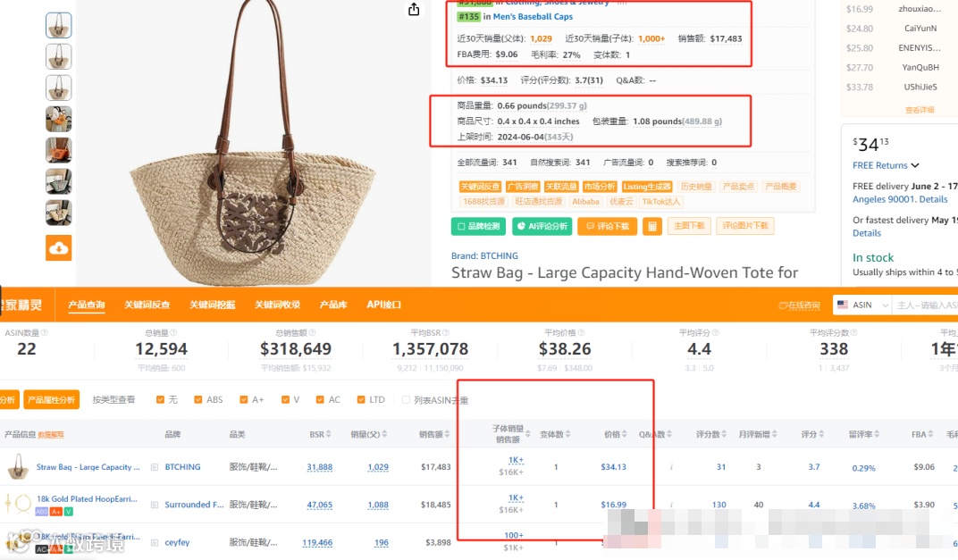Click copy icon beside Surrounded F... row title

(155, 505)
